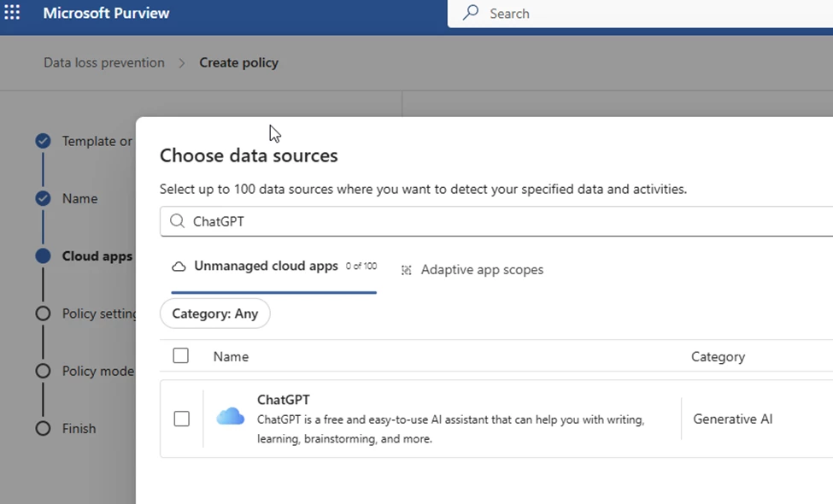The width and height of the screenshot is (833, 504).
Task: Switch to Unmanaged cloud apps tab
Action: [266, 267]
